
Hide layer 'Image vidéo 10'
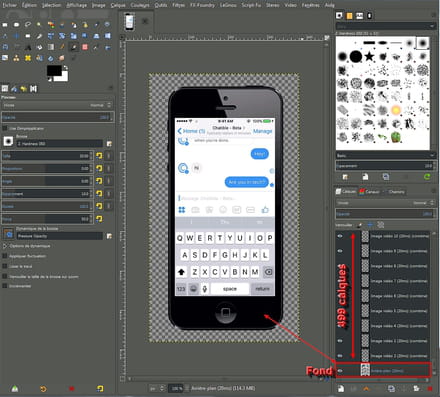340,236
